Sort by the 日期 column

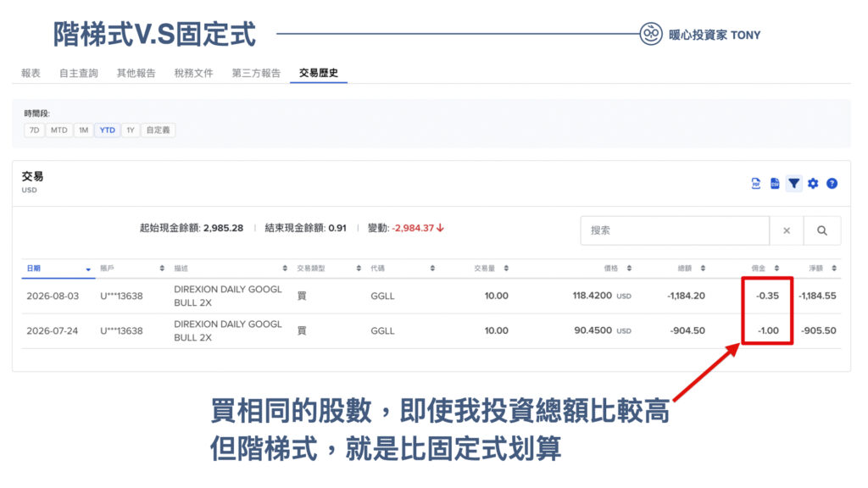click(58, 269)
